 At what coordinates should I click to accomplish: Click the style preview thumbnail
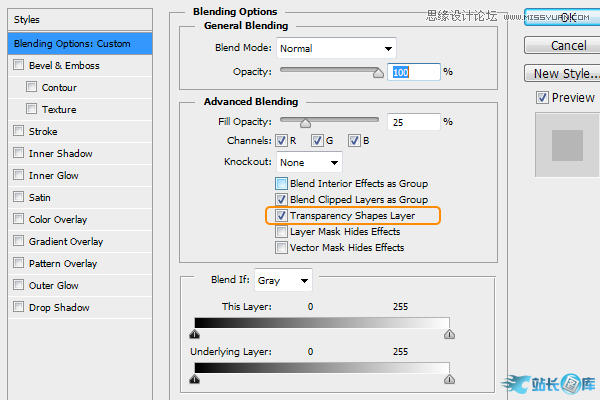(567, 147)
